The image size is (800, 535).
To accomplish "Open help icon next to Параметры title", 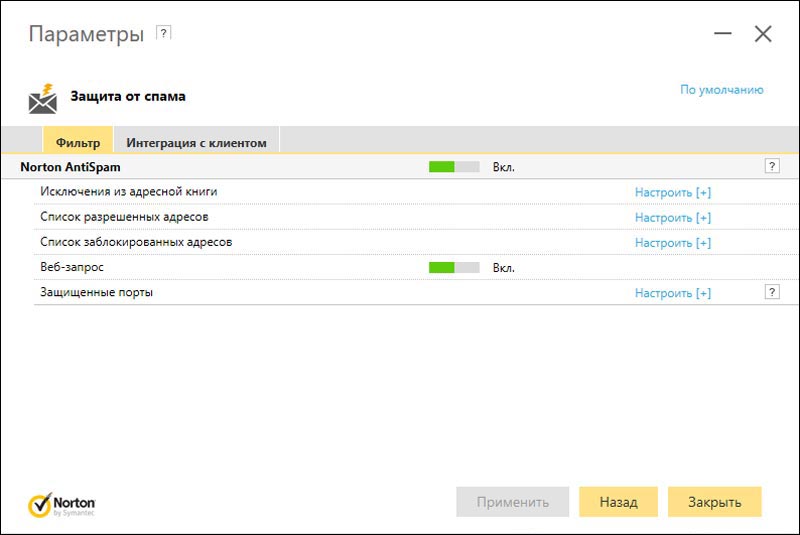I will [x=163, y=33].
